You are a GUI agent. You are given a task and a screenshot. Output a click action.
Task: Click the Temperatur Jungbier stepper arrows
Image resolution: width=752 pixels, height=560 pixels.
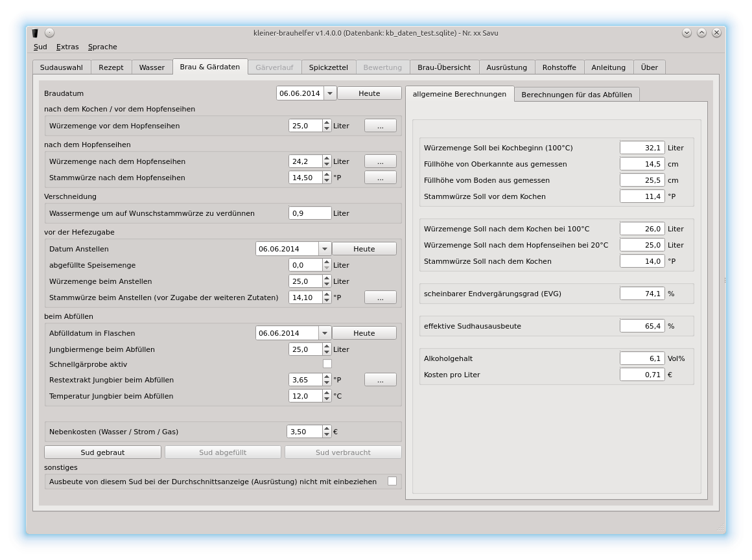point(327,396)
